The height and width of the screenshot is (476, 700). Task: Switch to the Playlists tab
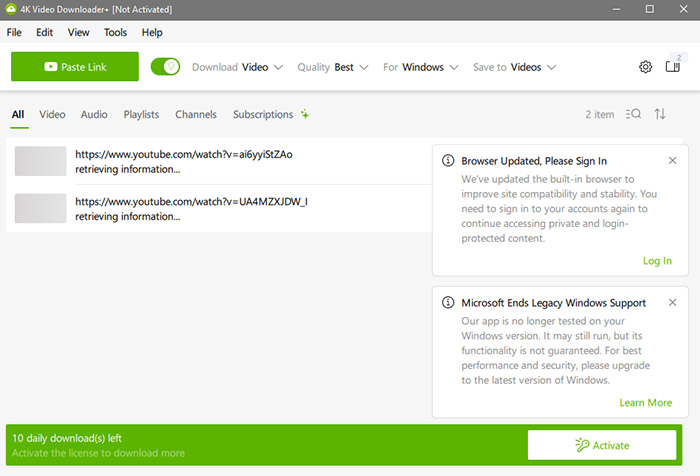[141, 115]
